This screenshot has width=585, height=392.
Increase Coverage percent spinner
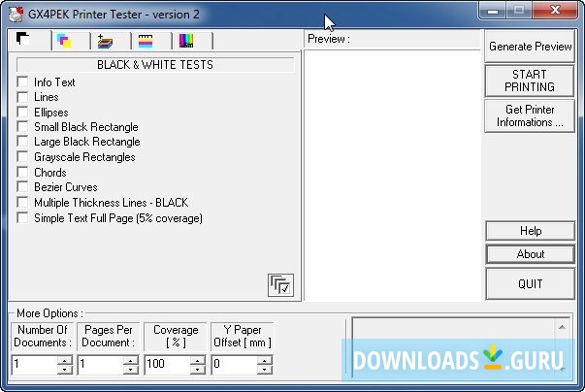click(198, 360)
